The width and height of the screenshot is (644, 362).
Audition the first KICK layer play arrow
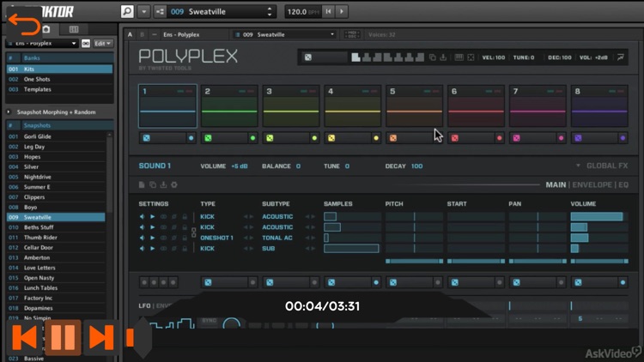coord(153,216)
